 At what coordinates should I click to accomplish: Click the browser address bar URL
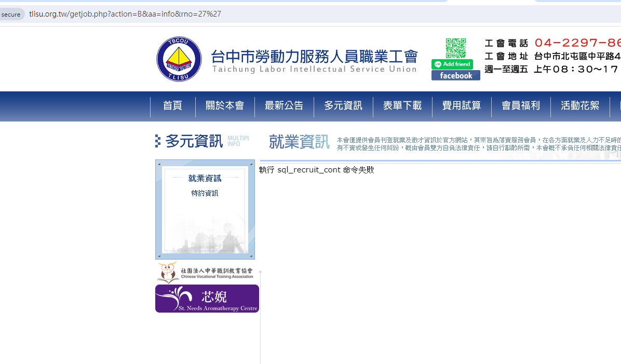[x=125, y=14]
